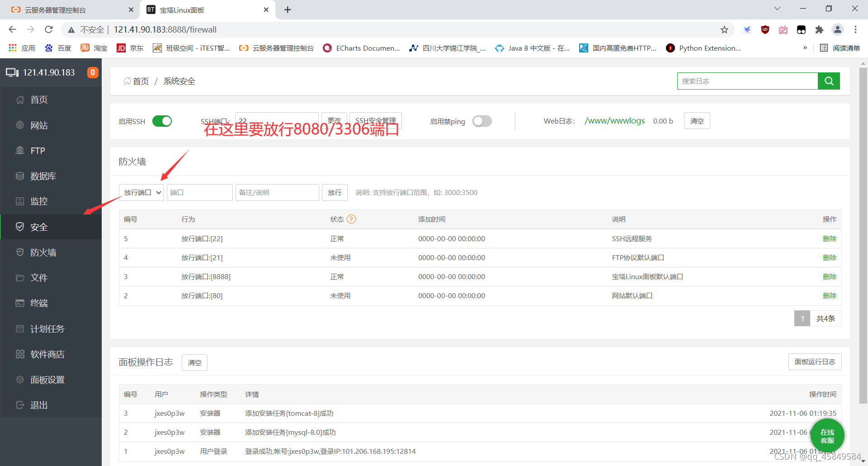The image size is (868, 466).
Task: Toggle the 启用SSH switch off
Action: 162,121
